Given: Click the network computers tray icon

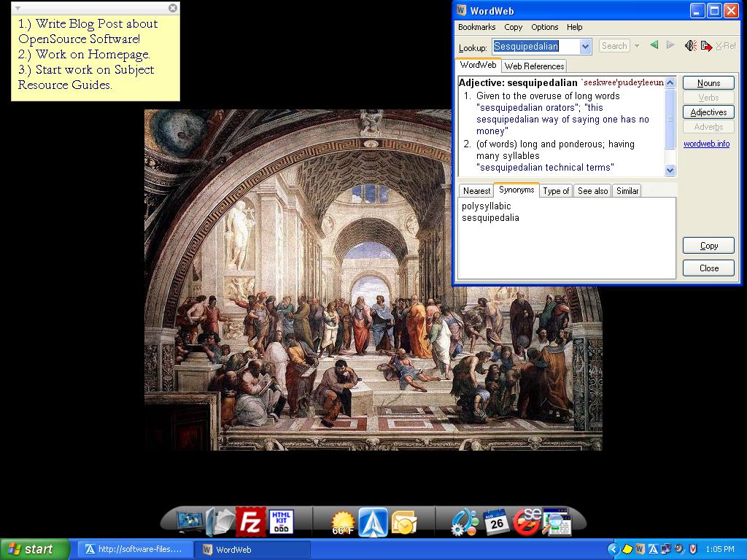Looking at the screenshot, I should [x=666, y=549].
